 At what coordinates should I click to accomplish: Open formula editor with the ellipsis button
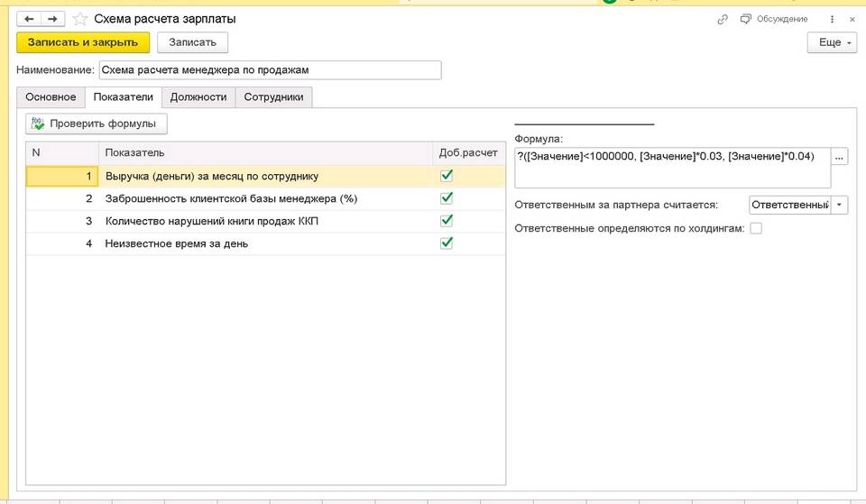[x=840, y=157]
